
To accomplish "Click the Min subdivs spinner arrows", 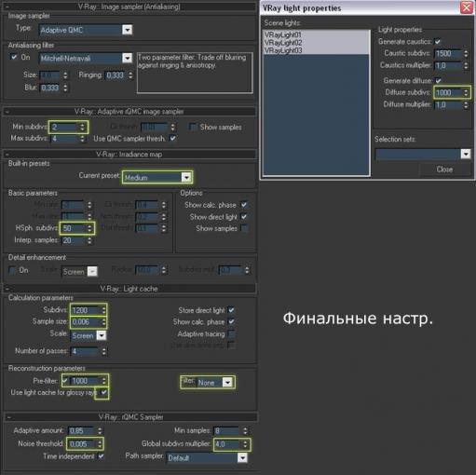I will 82,127.
